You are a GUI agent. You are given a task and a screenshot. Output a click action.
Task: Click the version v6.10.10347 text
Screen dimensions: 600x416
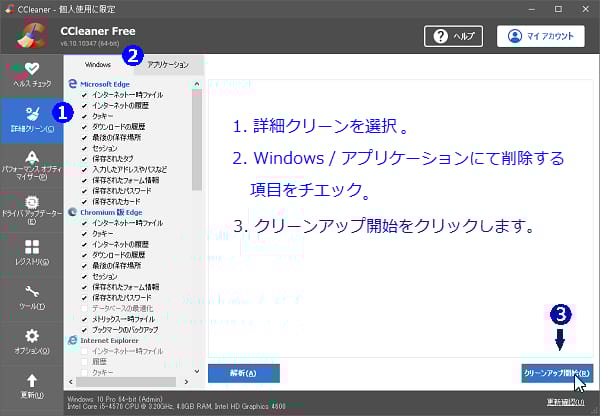pos(90,44)
